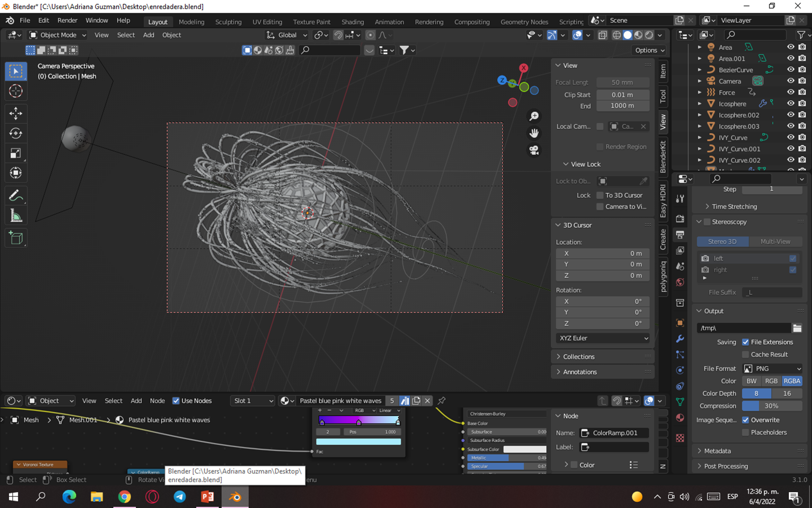Open the Tool sidebar tab
Viewport: 812px width, 508px height.
click(663, 96)
